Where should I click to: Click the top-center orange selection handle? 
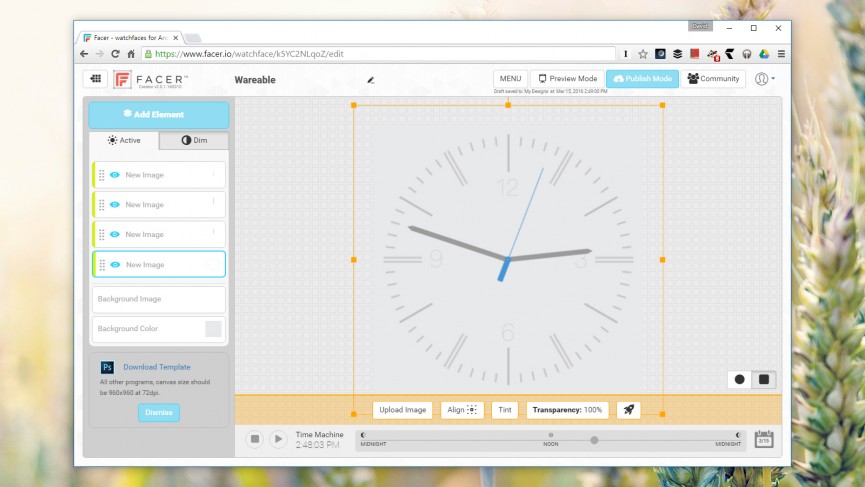[x=508, y=105]
